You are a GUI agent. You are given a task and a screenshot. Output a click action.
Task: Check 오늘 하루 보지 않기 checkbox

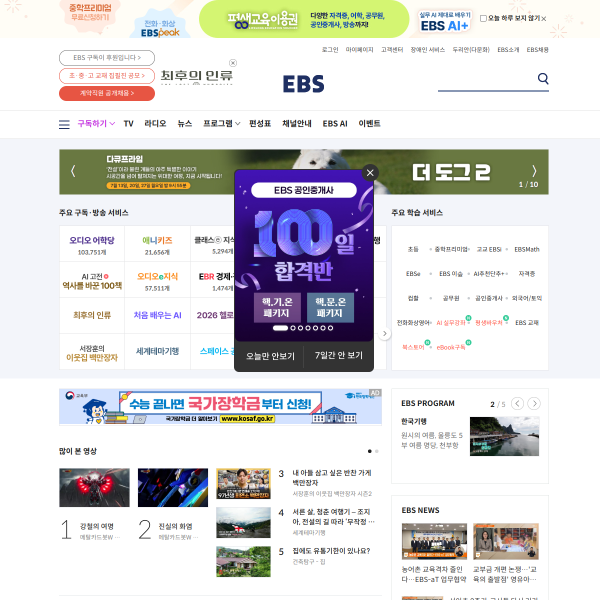(483, 18)
